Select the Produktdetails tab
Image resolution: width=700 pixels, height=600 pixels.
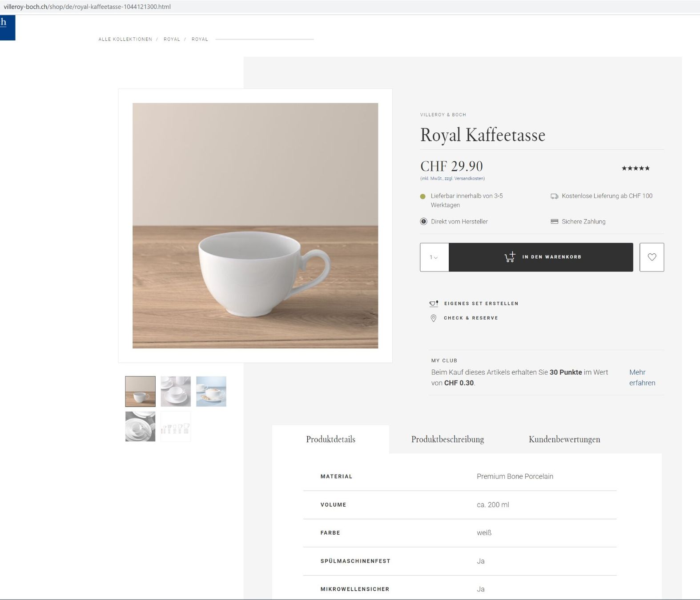point(330,439)
